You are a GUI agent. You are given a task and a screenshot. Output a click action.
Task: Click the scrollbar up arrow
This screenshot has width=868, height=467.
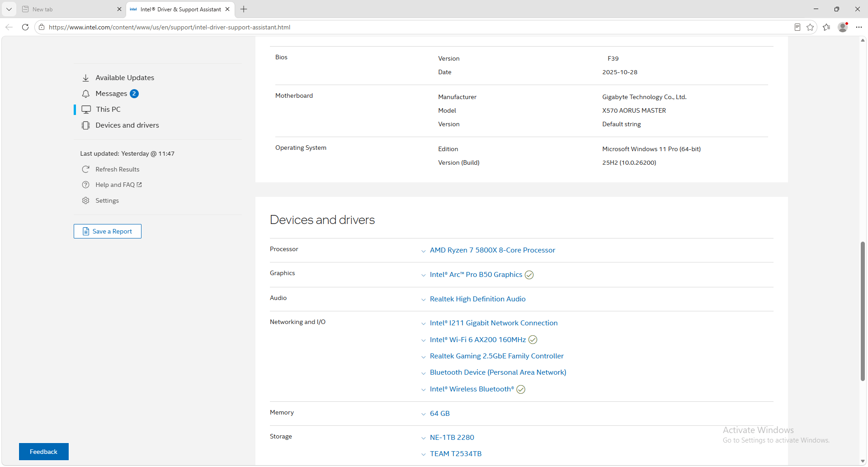click(x=863, y=40)
